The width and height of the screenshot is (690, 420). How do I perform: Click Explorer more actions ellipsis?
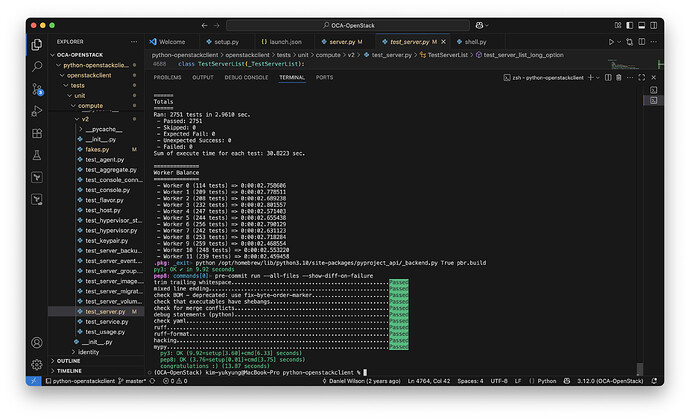134,41
